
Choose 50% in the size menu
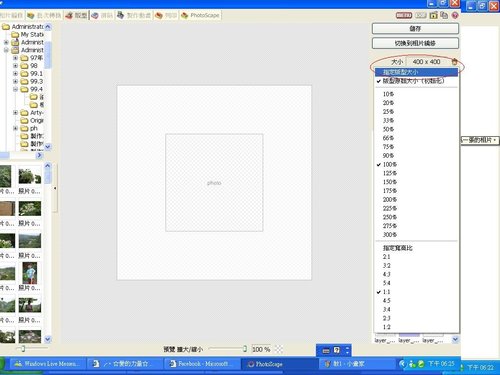416,129
